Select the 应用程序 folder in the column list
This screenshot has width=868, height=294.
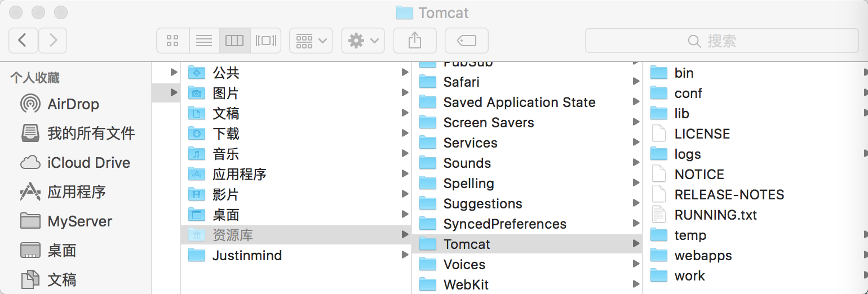(296, 174)
